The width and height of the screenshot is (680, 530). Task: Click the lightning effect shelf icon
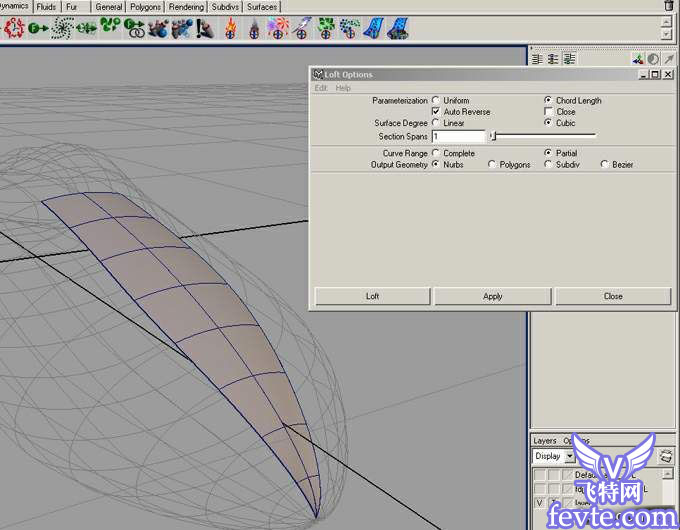302,28
